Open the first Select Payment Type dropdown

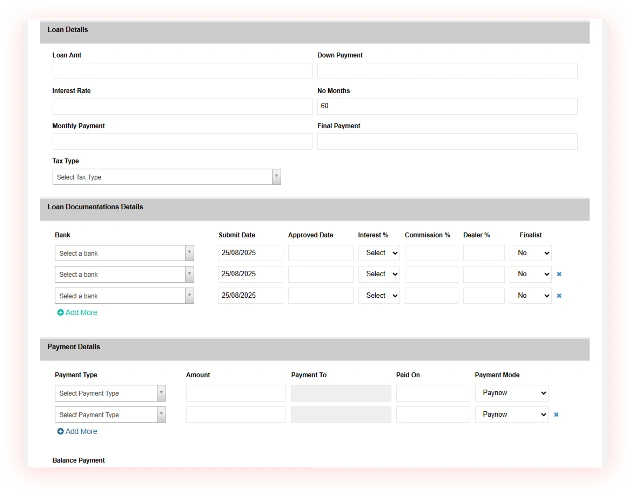110,393
